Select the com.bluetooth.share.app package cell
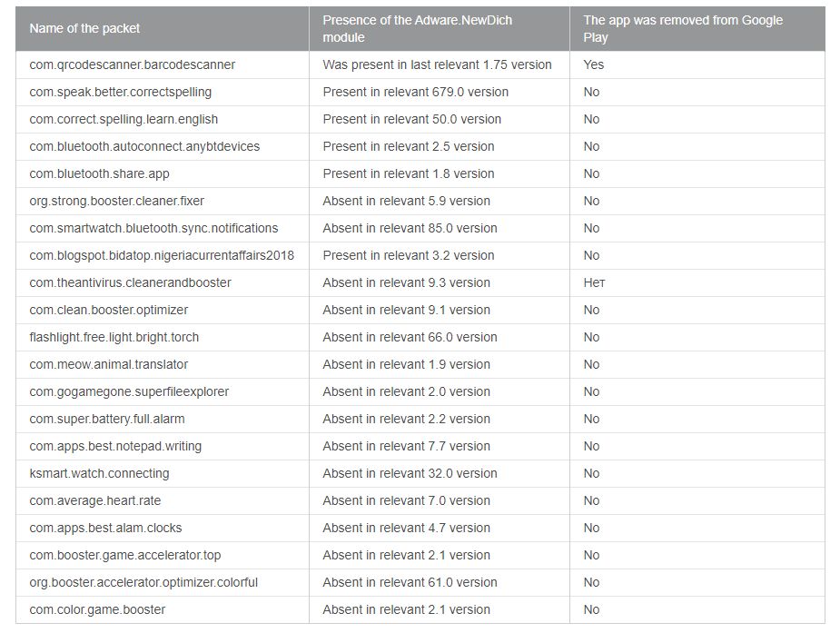 tap(99, 173)
